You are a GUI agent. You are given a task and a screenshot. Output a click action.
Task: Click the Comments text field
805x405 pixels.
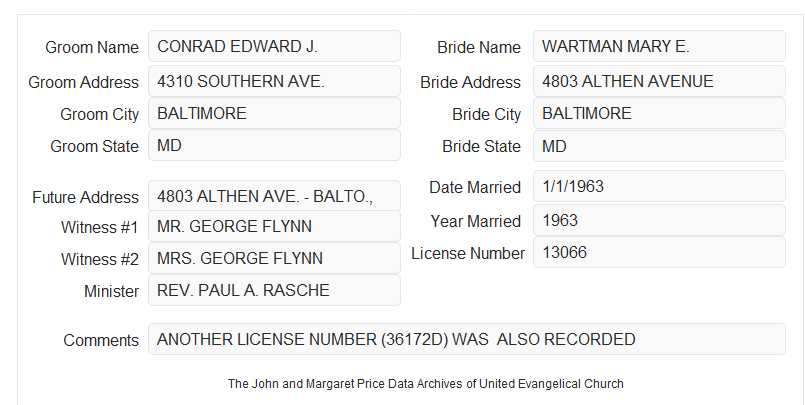pyautogui.click(x=467, y=339)
